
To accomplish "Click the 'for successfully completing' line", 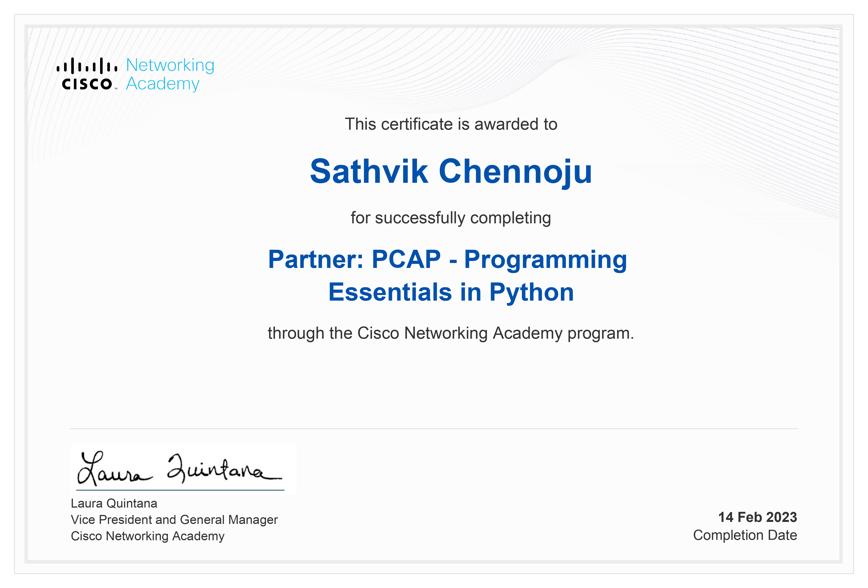I will coord(451,218).
